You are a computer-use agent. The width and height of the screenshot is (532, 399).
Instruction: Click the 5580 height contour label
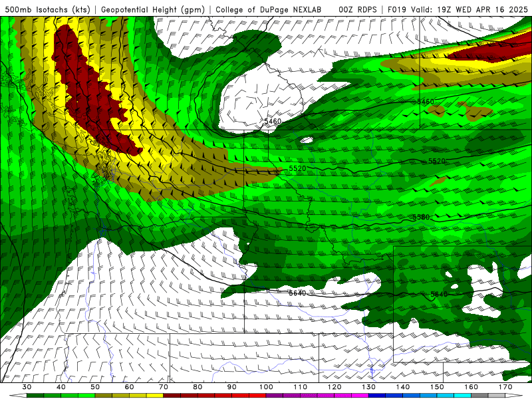421,217
